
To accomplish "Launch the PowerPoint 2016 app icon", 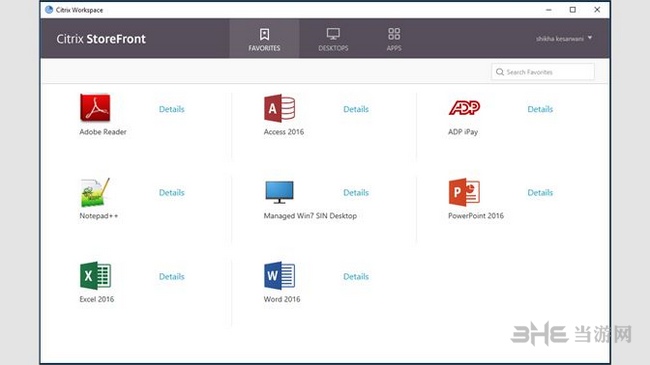I will click(464, 192).
